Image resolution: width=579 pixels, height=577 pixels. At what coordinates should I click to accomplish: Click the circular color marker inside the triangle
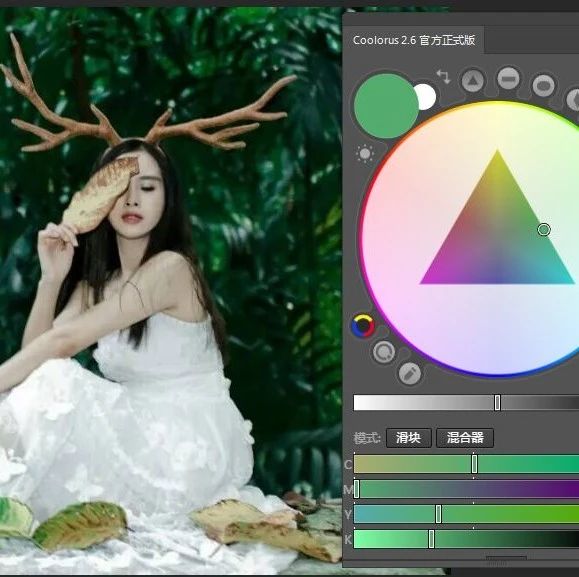(x=544, y=230)
